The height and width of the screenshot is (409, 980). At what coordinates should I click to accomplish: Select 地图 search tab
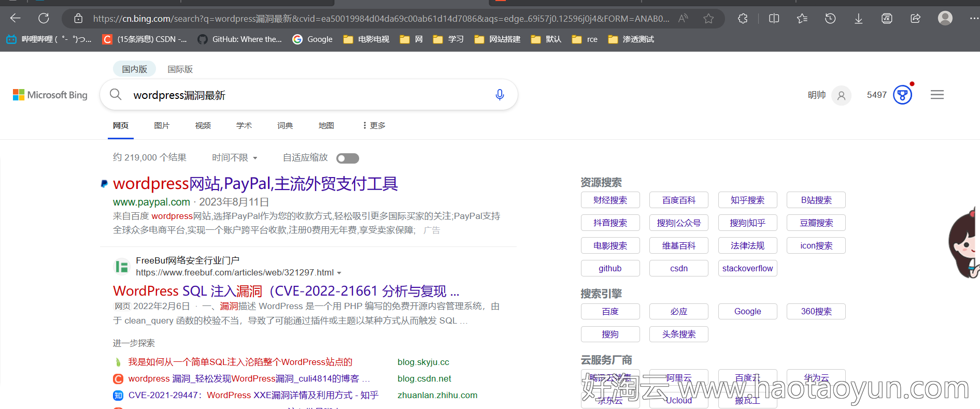click(x=326, y=125)
